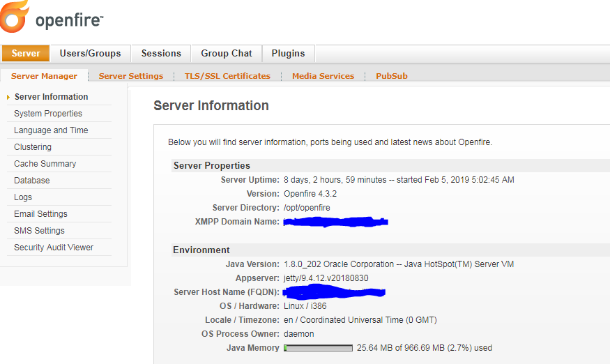The width and height of the screenshot is (610, 364).
Task: View the Cache Summary page
Action: (x=45, y=163)
